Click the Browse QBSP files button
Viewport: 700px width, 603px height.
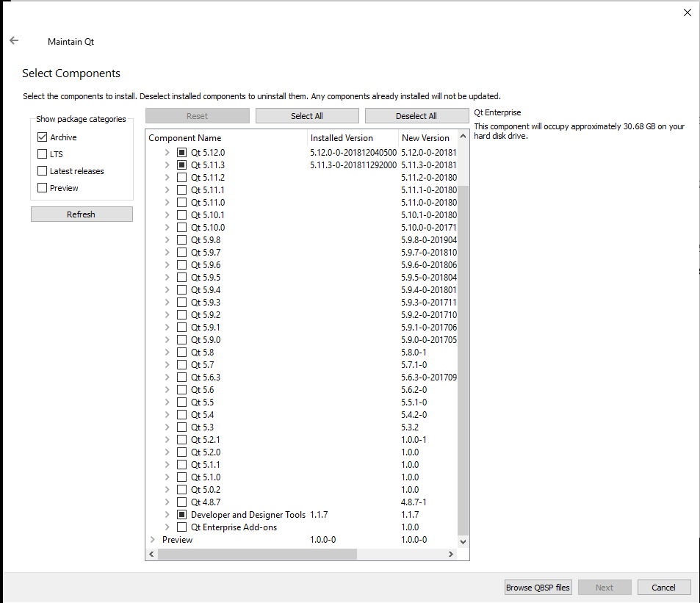click(x=538, y=588)
